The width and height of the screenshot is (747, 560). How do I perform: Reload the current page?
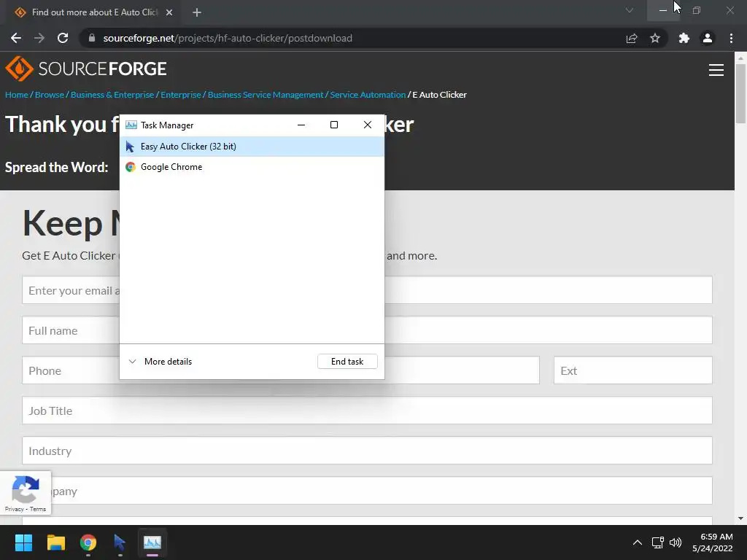[63, 38]
